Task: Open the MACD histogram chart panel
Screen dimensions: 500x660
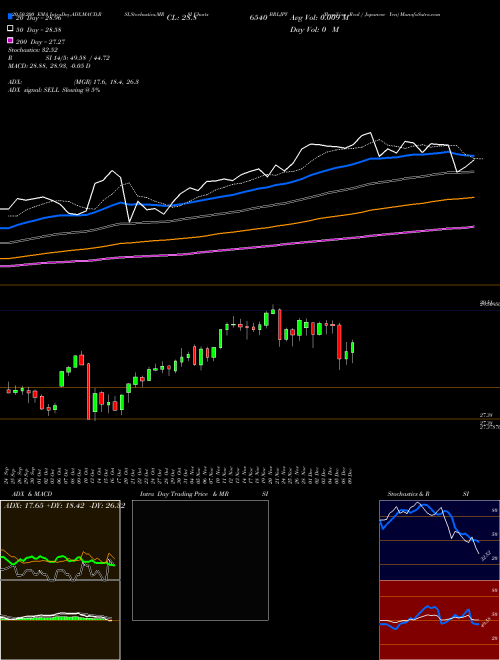Action: [x=60, y=620]
